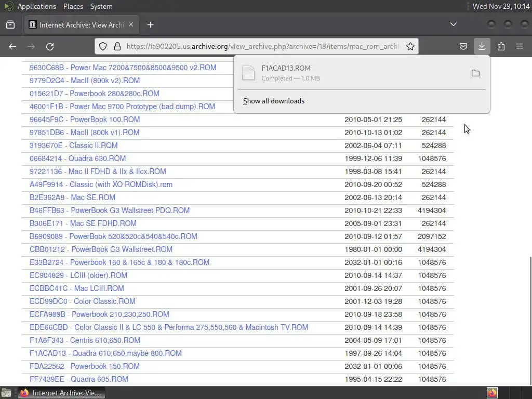
Task: Open CBB01212 PowerBook G3 Wallstreet.ROM link
Action: tap(101, 249)
